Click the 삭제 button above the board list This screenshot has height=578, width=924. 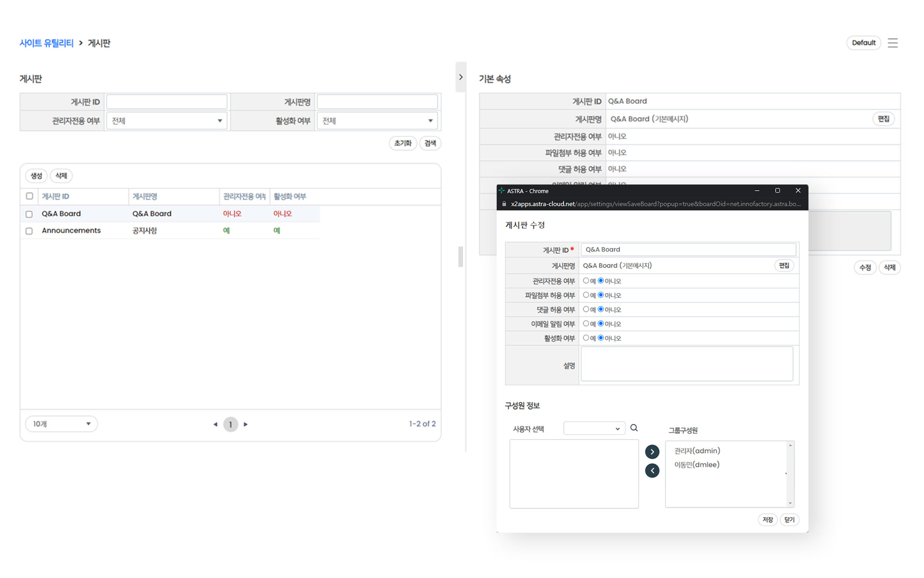pyautogui.click(x=61, y=176)
